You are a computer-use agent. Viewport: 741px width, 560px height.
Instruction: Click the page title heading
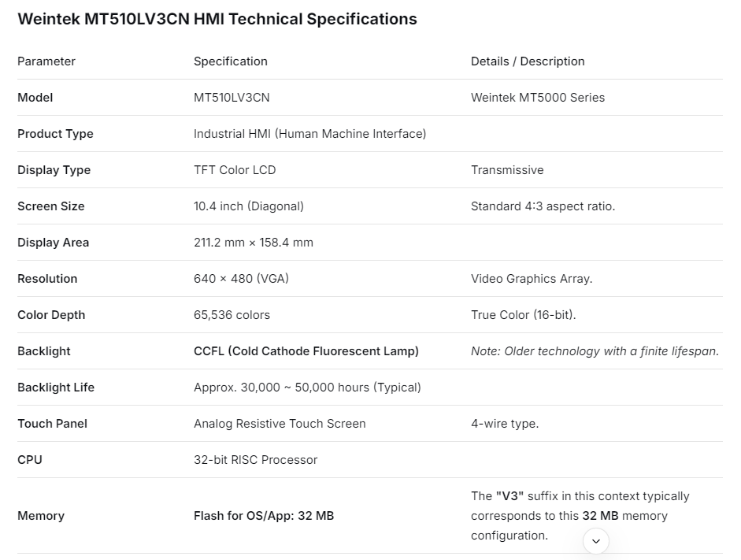(217, 19)
